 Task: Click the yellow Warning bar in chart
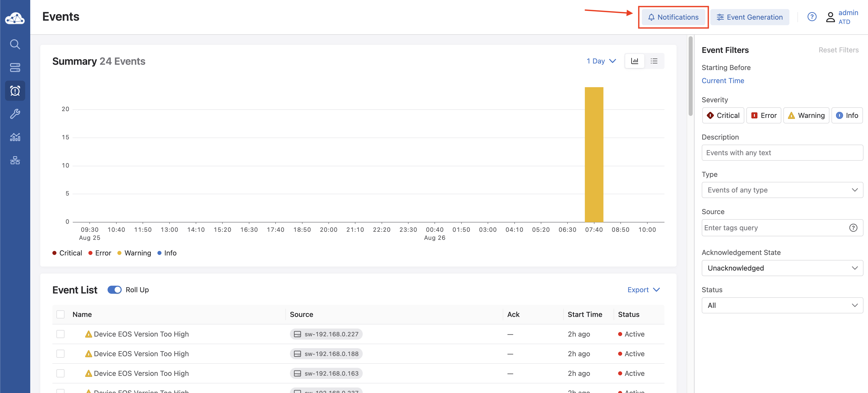[x=594, y=154]
